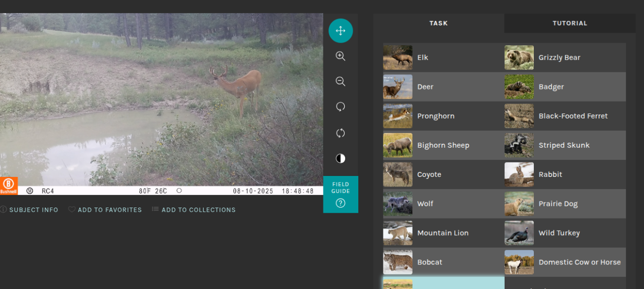Viewport: 644px width, 289px height.
Task: Click the zoom in magnifier icon
Action: pyautogui.click(x=341, y=56)
